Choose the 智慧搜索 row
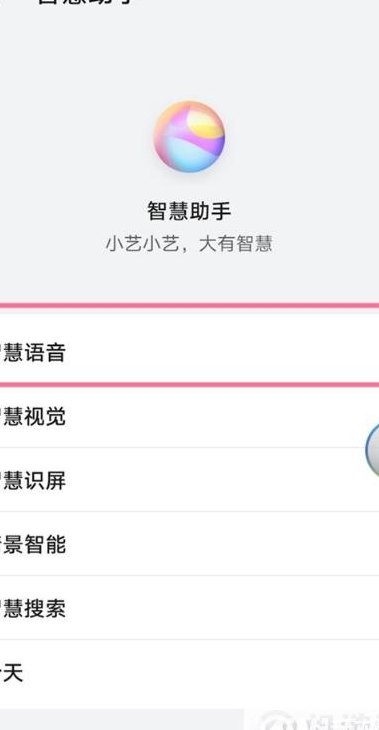Image resolution: width=379 pixels, height=730 pixels. tap(190, 608)
